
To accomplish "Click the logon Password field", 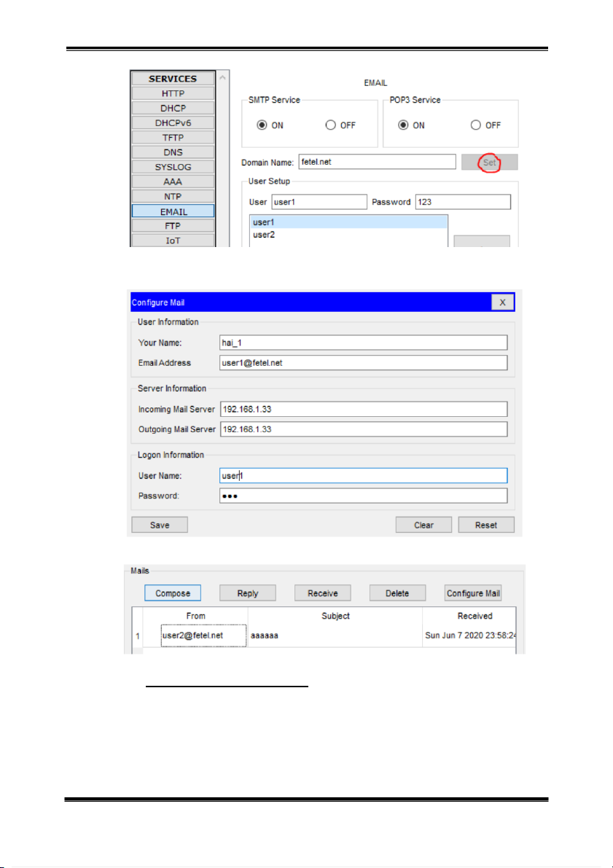I will [363, 496].
